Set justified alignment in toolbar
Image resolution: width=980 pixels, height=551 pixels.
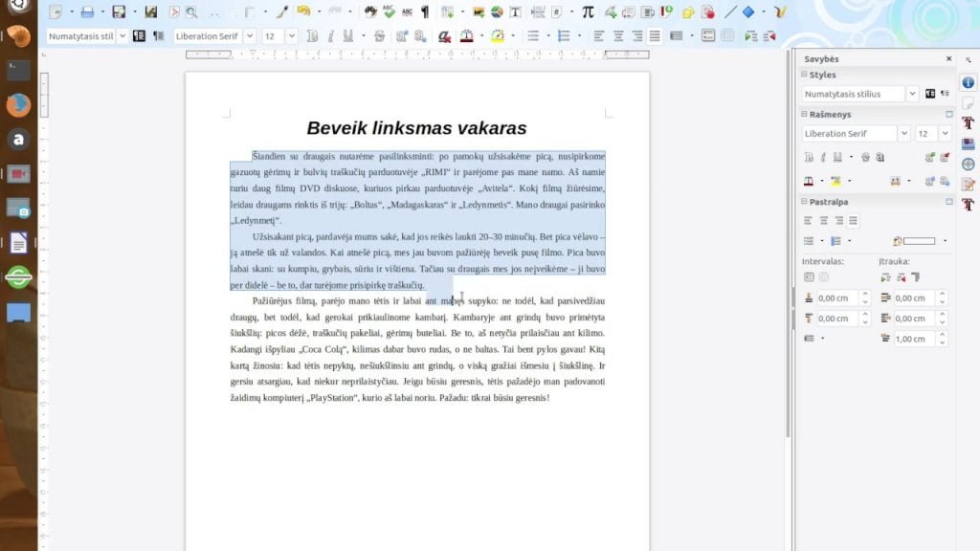pyautogui.click(x=655, y=36)
